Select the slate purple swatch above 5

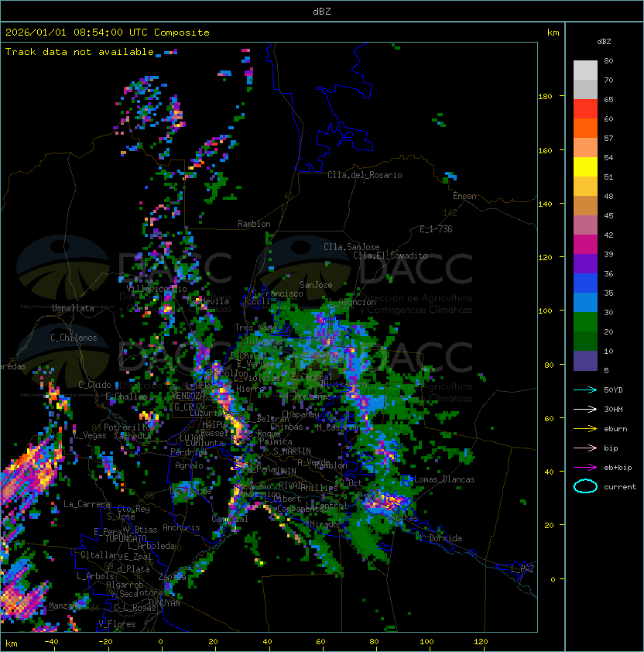click(x=585, y=361)
